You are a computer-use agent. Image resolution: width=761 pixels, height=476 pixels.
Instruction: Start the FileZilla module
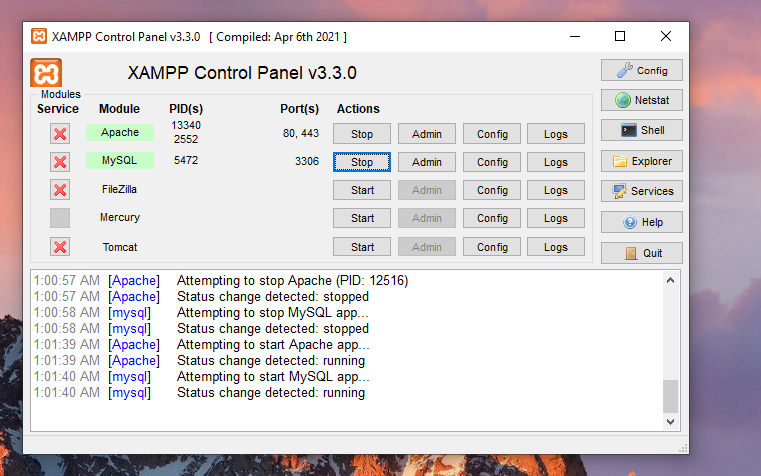point(362,190)
